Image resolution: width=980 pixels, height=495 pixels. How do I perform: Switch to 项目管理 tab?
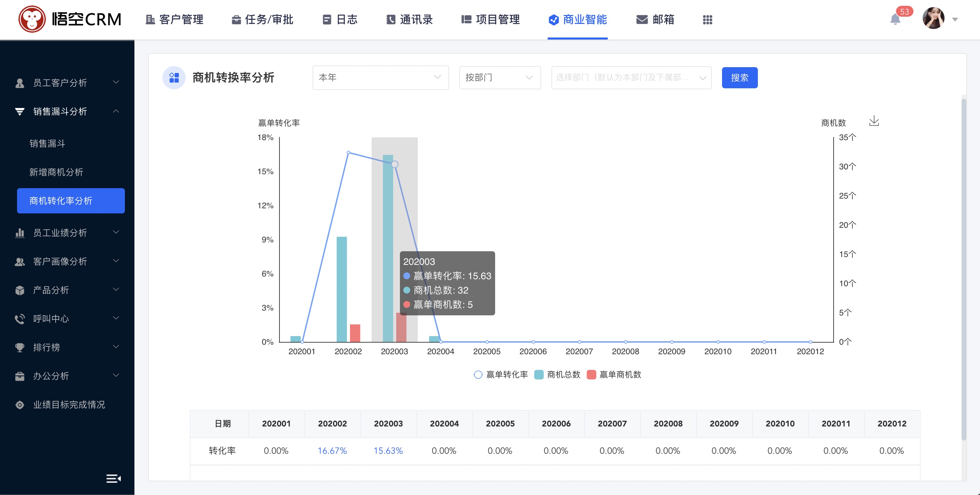click(490, 19)
